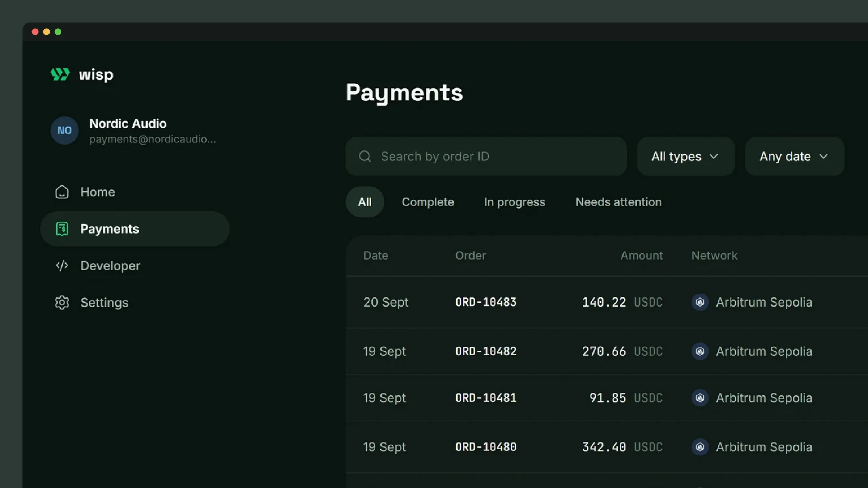This screenshot has width=868, height=488.
Task: Switch to the In progress tab
Action: [515, 202]
